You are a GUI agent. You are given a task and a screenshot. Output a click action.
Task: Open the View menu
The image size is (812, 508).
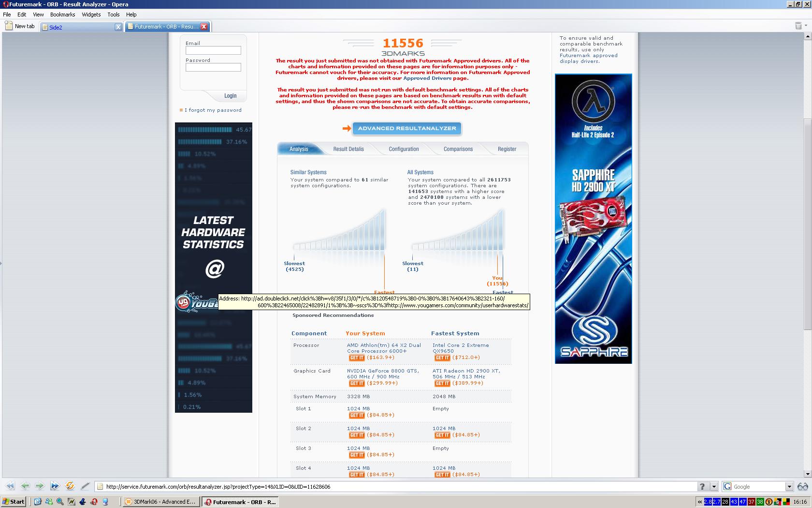point(38,15)
